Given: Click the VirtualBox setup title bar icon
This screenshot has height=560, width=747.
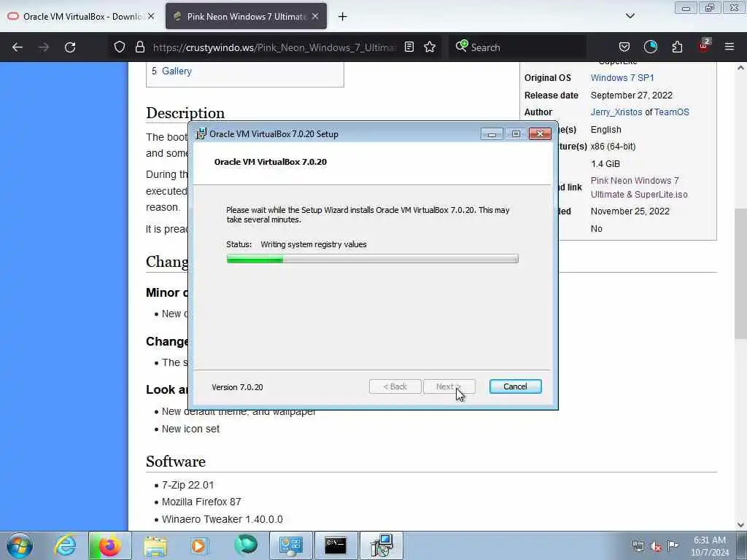Looking at the screenshot, I should pos(201,134).
